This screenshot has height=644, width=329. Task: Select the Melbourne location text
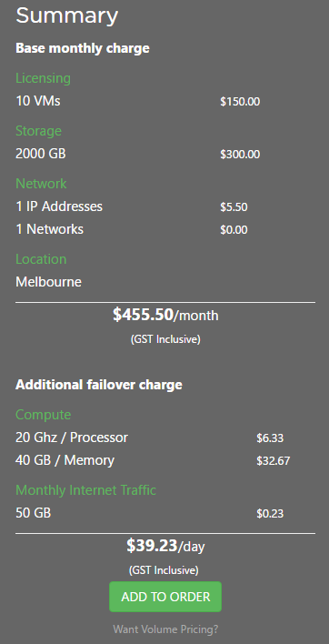tap(48, 282)
